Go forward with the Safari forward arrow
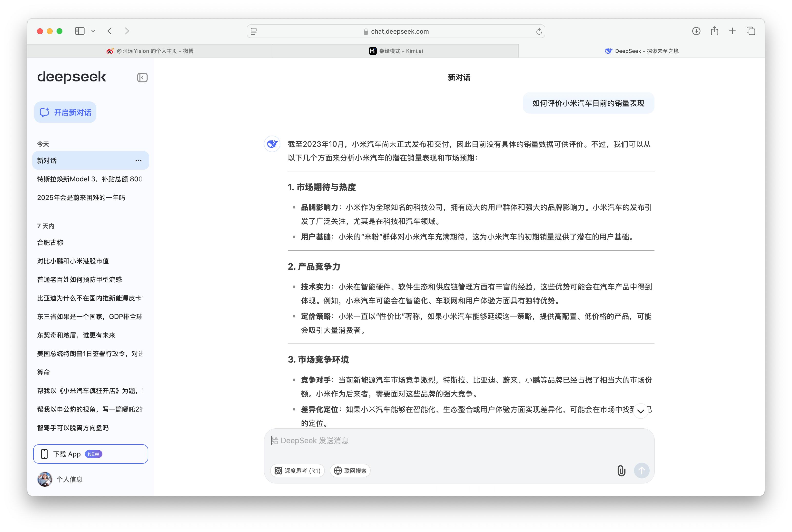 pyautogui.click(x=127, y=31)
